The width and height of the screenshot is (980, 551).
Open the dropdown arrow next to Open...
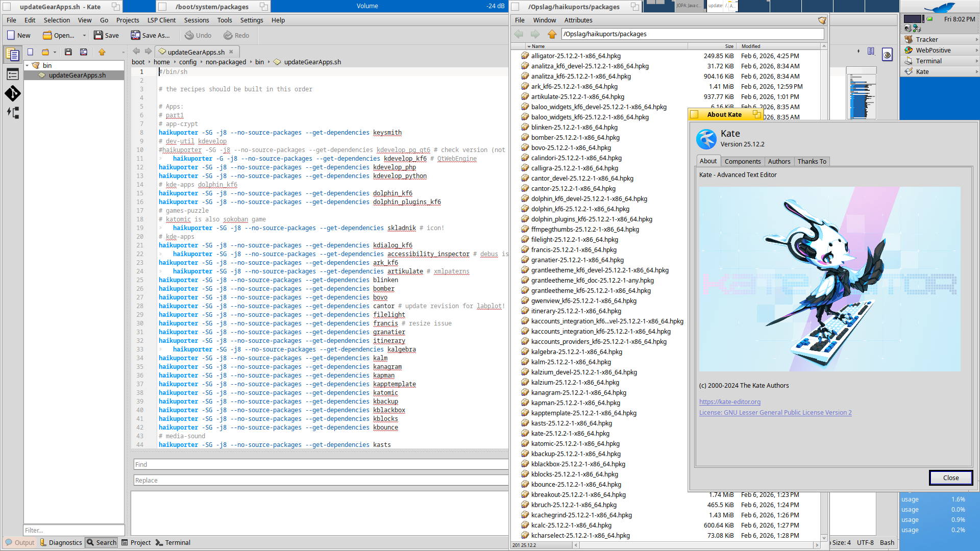click(x=84, y=36)
